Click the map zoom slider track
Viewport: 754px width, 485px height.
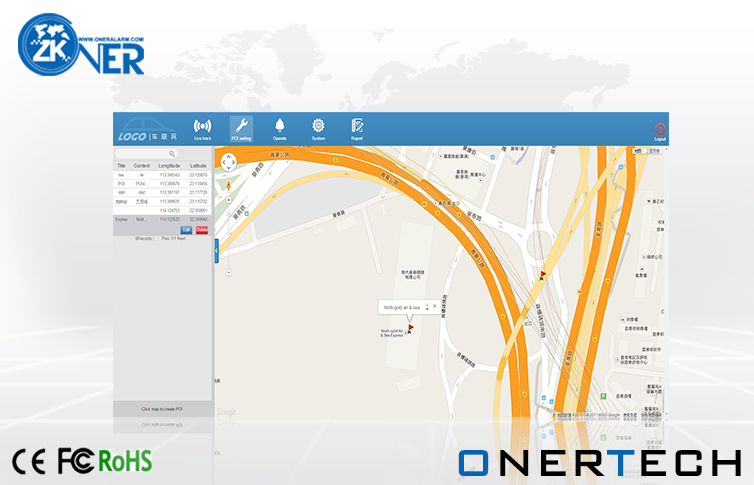(x=228, y=236)
